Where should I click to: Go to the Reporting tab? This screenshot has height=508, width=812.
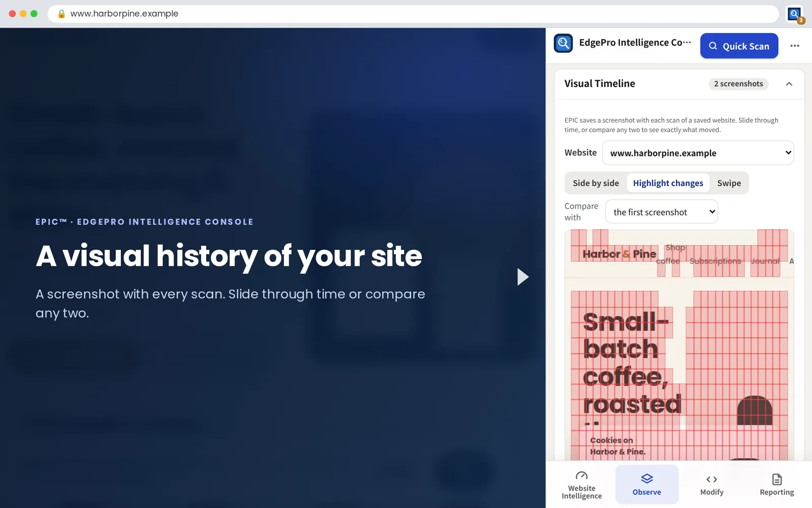pos(776,485)
